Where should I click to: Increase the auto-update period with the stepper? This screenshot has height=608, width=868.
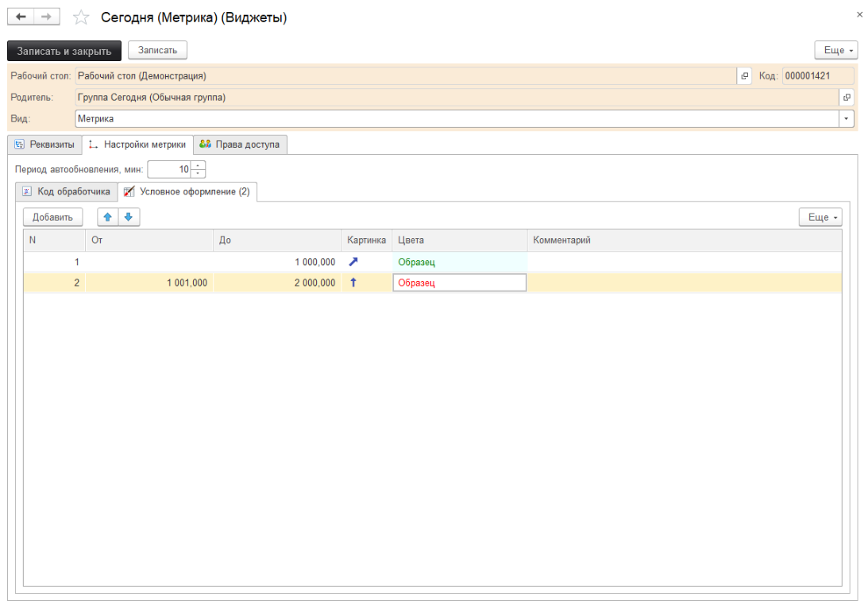pos(199,165)
